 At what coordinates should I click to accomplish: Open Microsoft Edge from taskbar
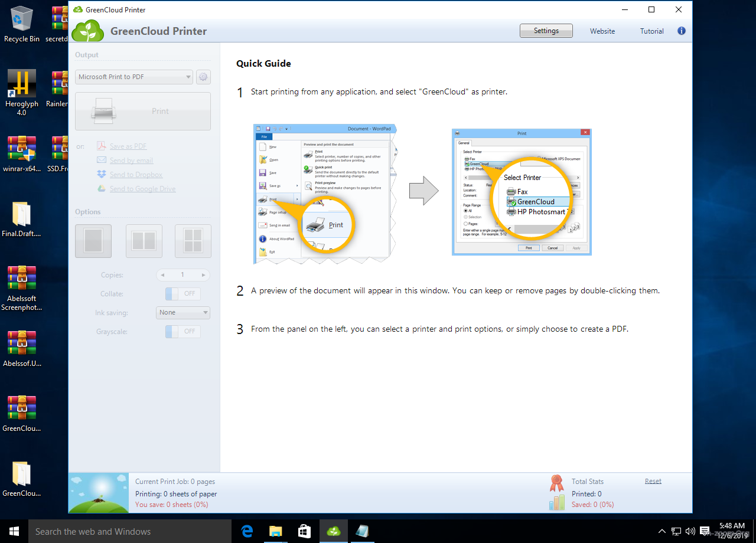coord(247,531)
